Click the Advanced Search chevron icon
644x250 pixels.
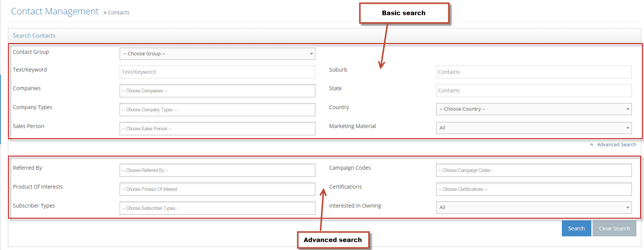pos(592,145)
